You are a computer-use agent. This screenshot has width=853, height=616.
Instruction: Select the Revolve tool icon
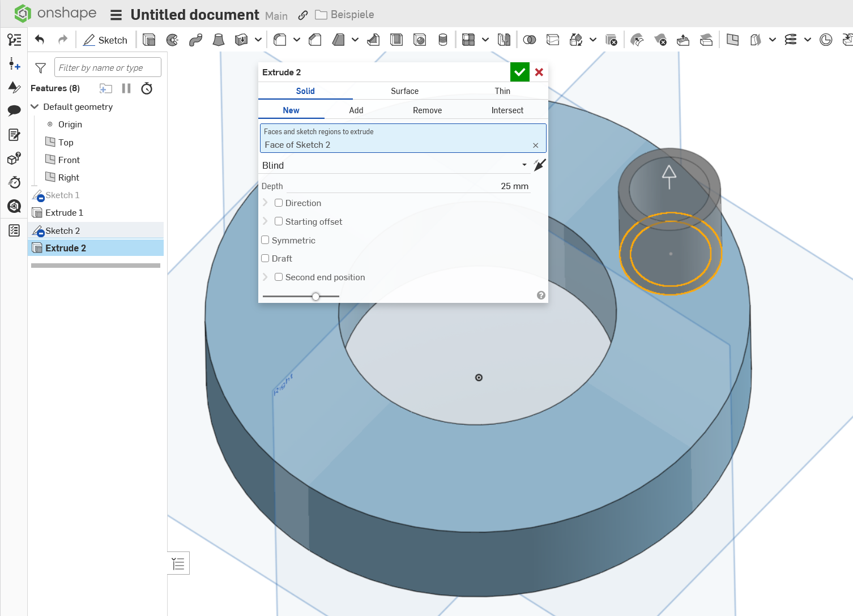point(172,40)
